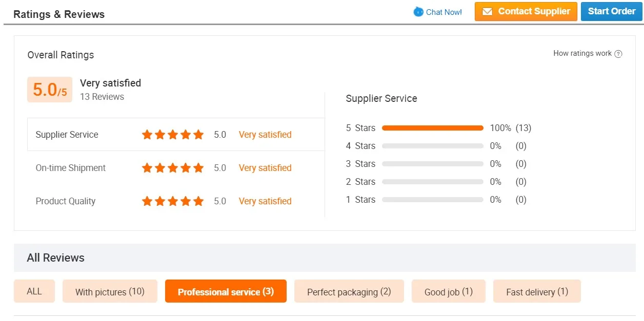
Task: Click the Supplier Service star rating
Action: coord(173,135)
